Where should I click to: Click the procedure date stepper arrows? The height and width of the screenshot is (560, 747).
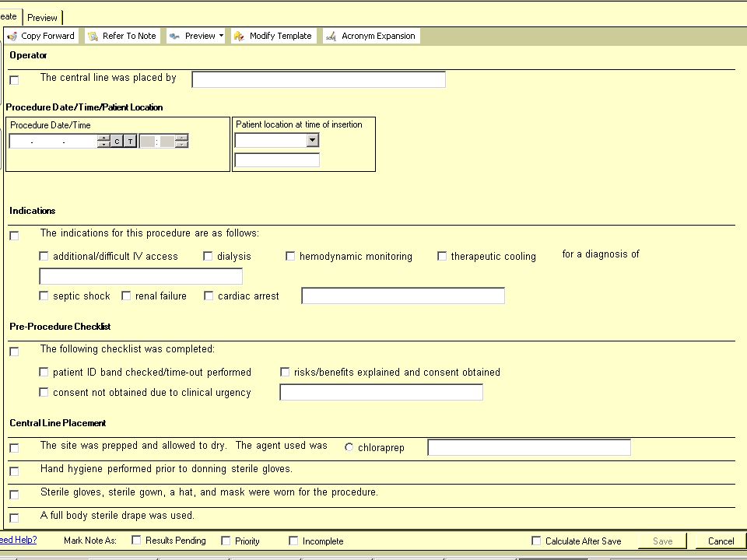coord(103,141)
